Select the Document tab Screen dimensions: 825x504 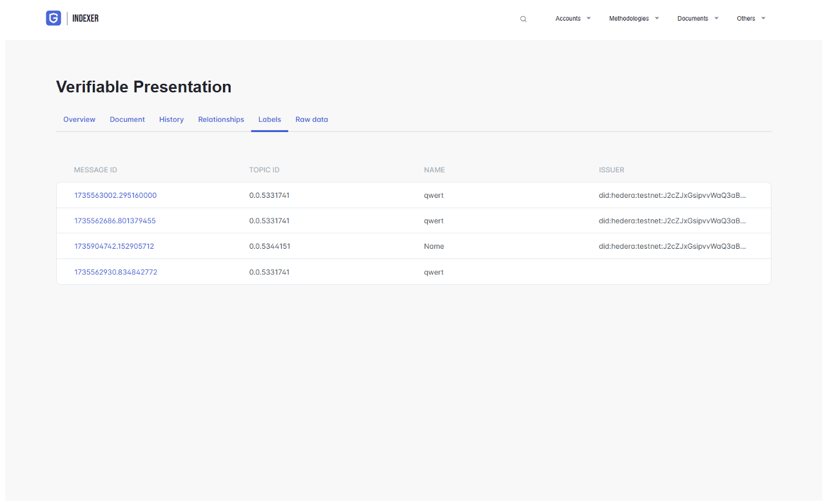[127, 119]
